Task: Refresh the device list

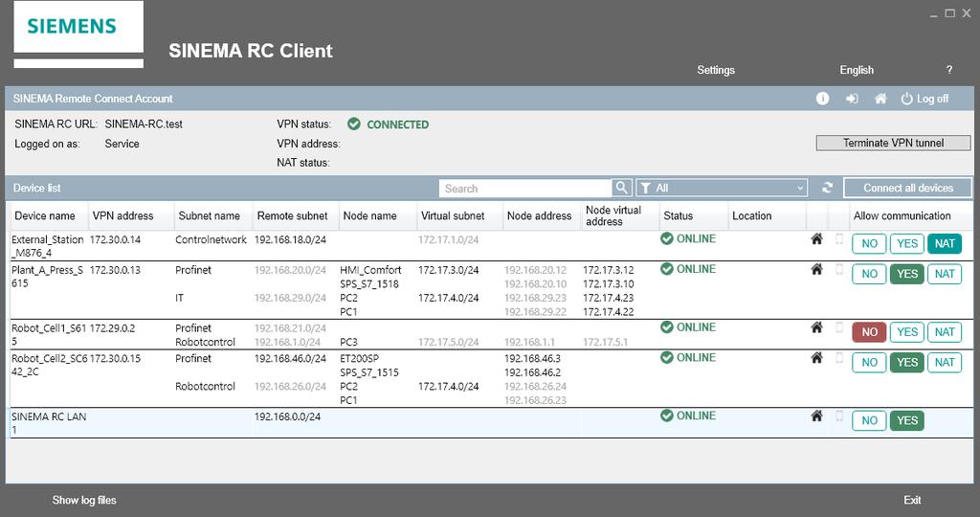Action: pos(828,188)
